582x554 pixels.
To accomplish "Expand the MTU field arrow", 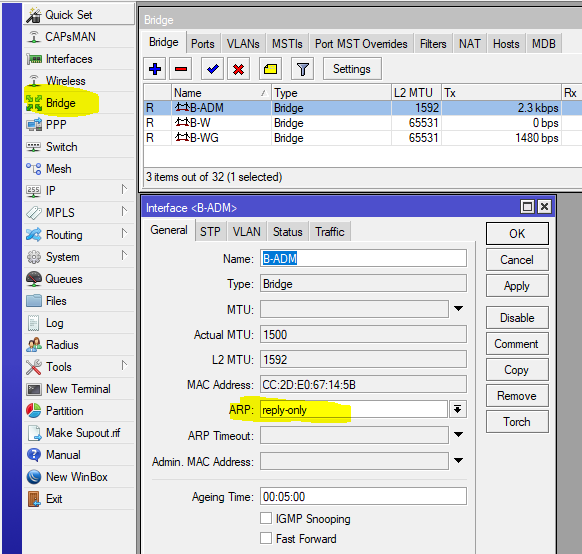I will pos(458,309).
